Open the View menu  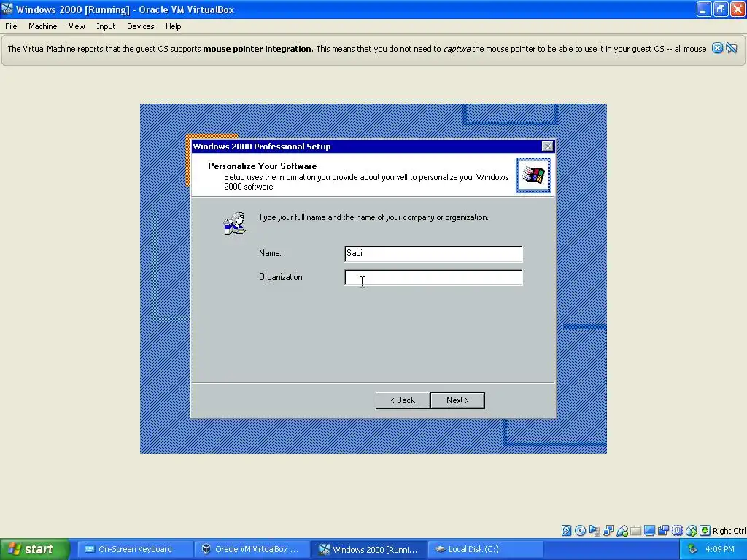77,26
